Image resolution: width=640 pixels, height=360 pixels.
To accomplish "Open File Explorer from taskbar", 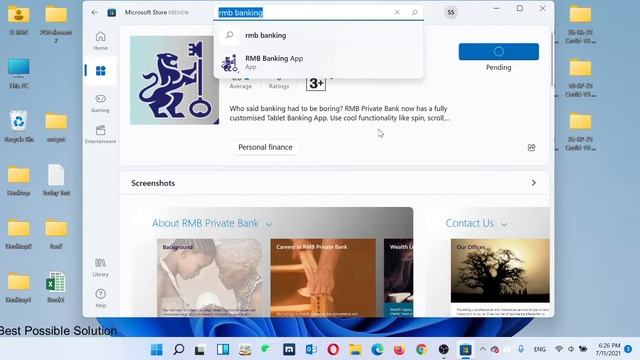I will [355, 349].
